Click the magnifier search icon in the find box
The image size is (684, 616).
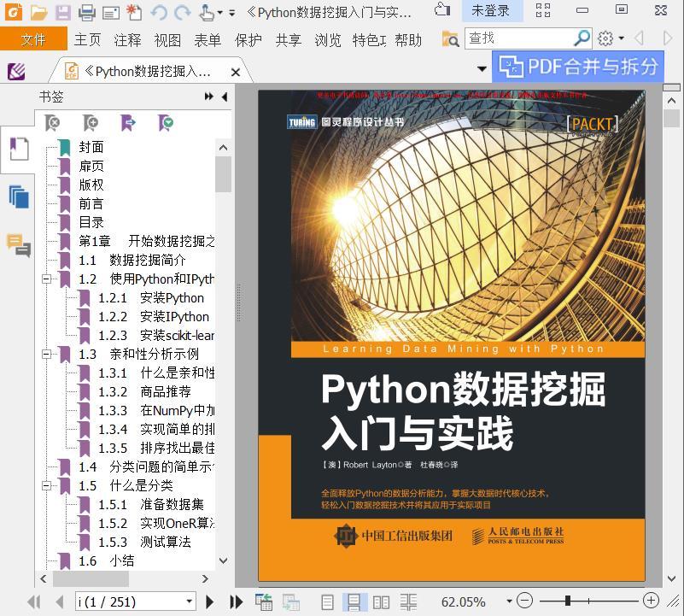tap(582, 38)
